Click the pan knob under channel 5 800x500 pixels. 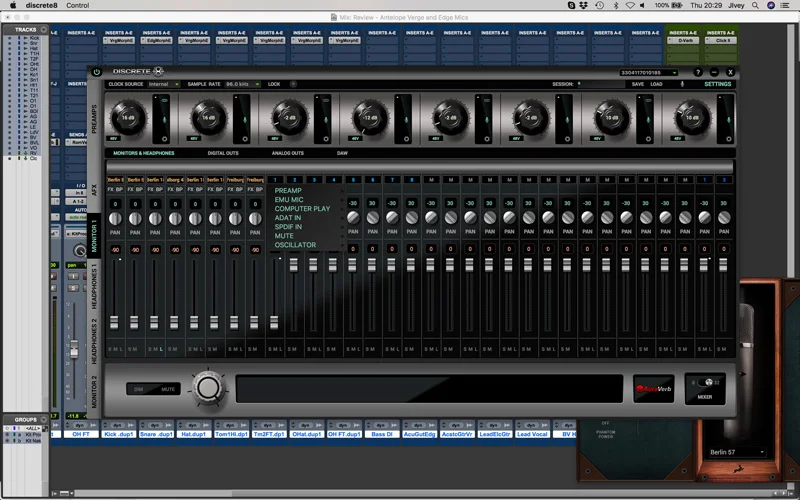click(x=353, y=217)
